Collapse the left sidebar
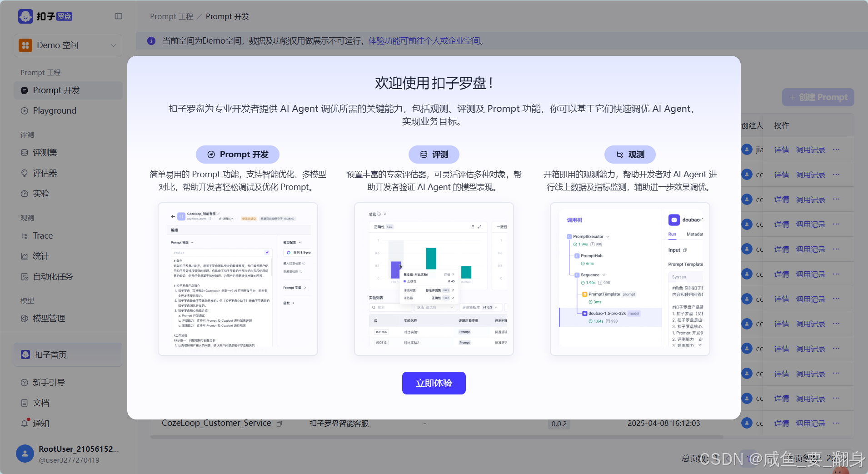Screen dimensions: 868x474 [119, 16]
